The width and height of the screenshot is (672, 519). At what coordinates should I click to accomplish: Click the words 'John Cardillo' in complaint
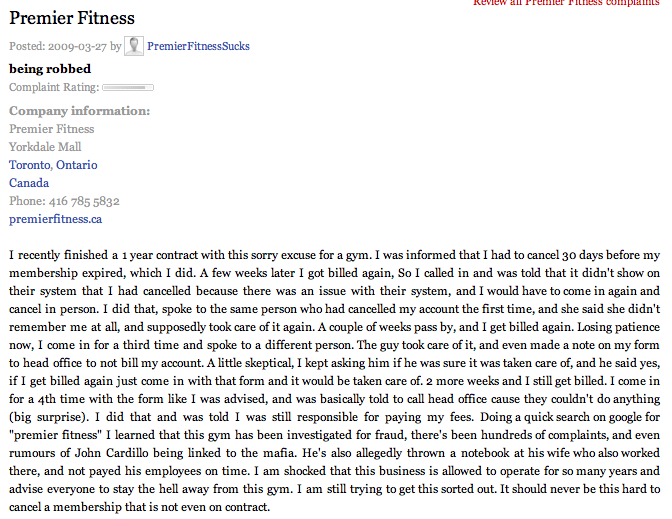[x=111, y=453]
